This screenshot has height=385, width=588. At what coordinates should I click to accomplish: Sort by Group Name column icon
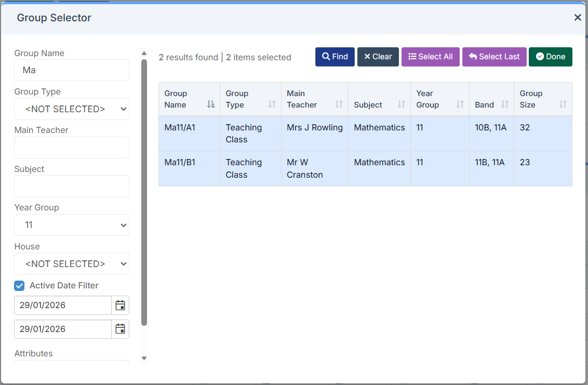click(210, 104)
